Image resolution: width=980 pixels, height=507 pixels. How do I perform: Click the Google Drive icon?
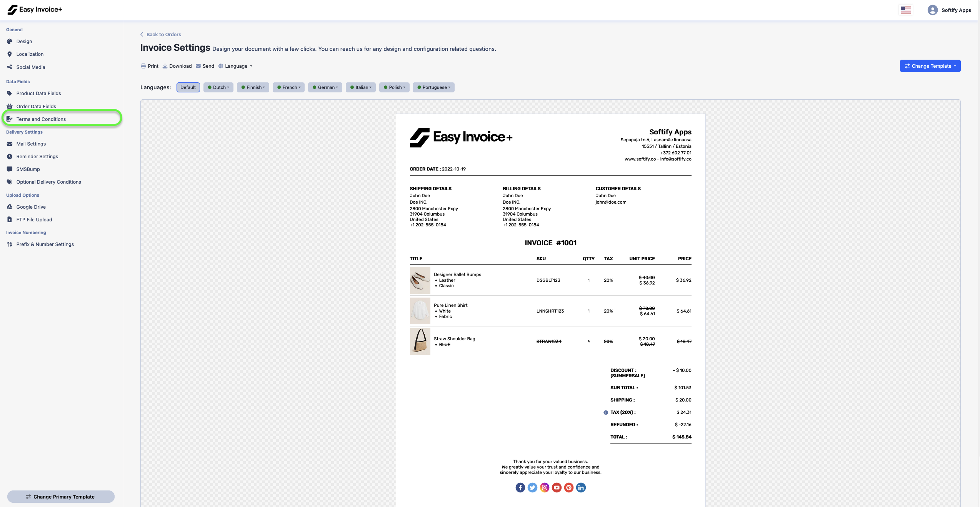(x=10, y=207)
